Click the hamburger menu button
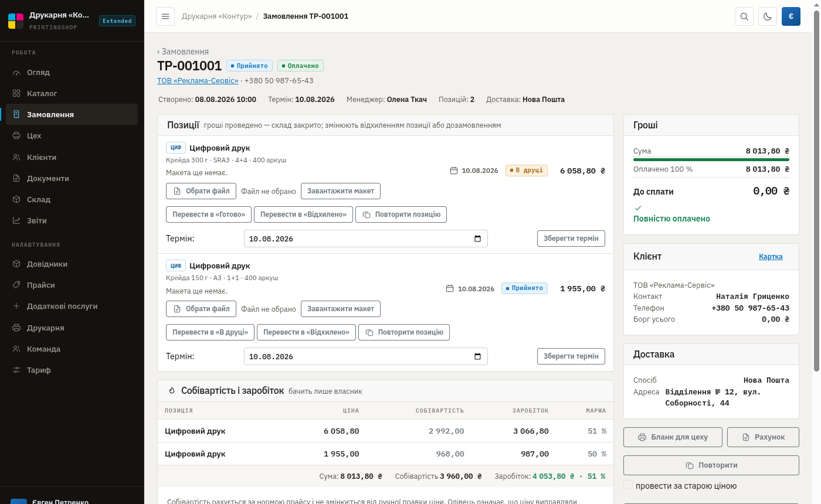This screenshot has width=821, height=504. pos(165,16)
